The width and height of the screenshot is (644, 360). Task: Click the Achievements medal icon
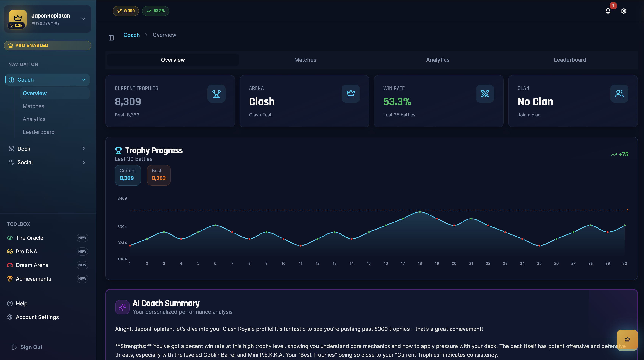[10, 279]
